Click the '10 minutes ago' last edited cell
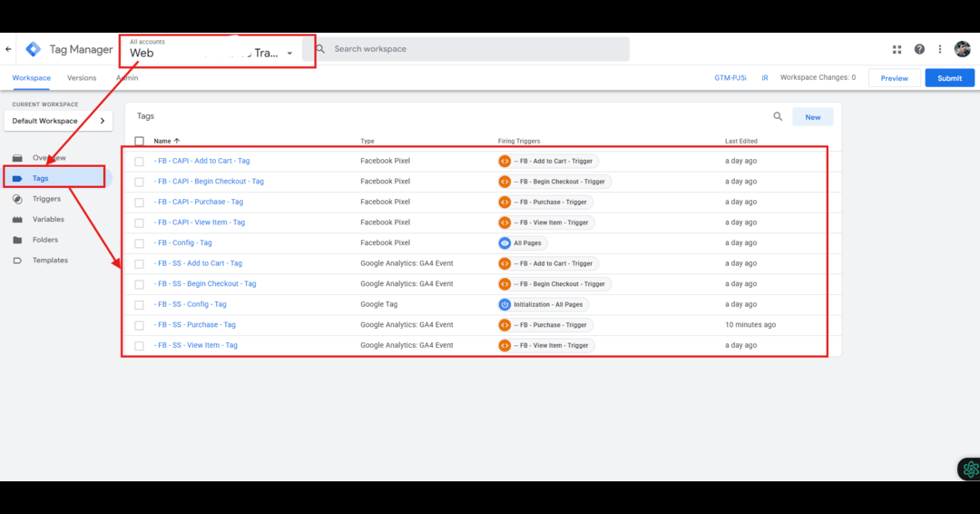 [x=750, y=324]
